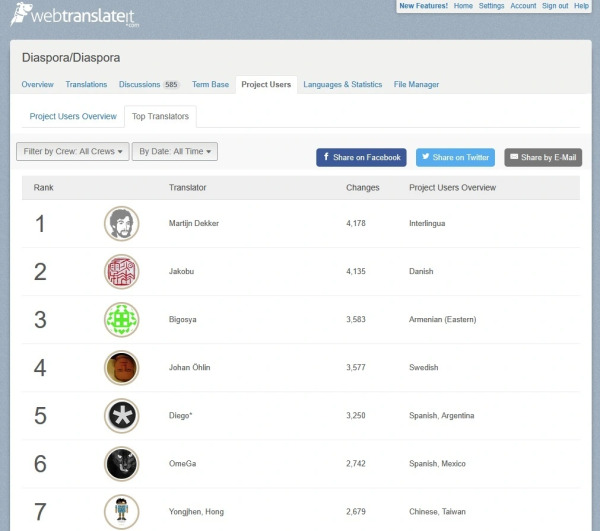Click Diego's asterisk avatar icon
This screenshot has width=600, height=531.
tap(121, 415)
